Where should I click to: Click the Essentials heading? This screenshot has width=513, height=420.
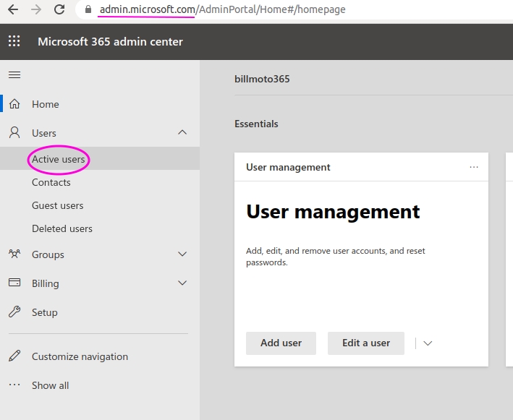(256, 124)
